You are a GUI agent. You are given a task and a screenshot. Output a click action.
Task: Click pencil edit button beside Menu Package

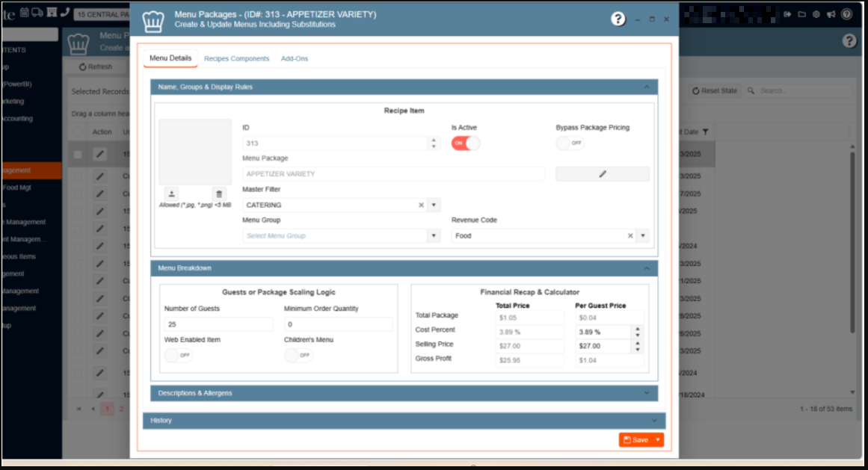(x=602, y=174)
